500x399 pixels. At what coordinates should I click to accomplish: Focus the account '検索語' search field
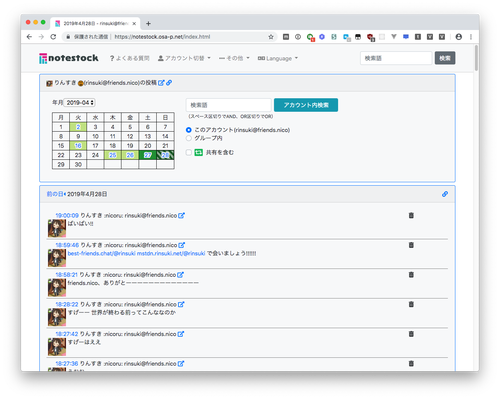pyautogui.click(x=229, y=105)
